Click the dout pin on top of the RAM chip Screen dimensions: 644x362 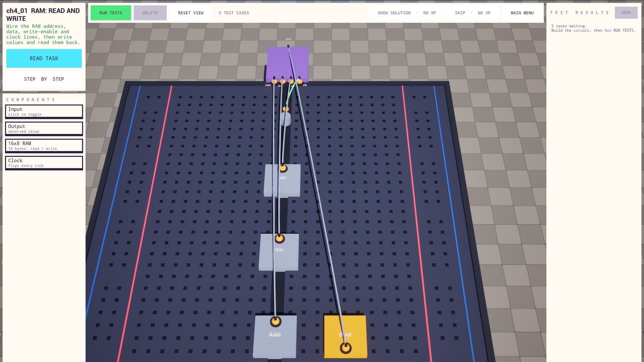coord(288,46)
